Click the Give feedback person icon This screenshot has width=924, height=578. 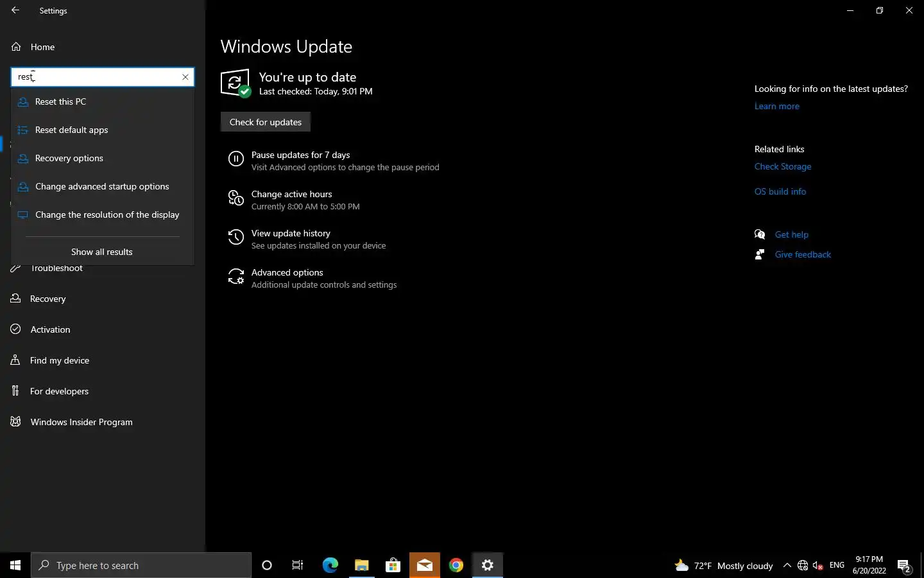tap(760, 254)
